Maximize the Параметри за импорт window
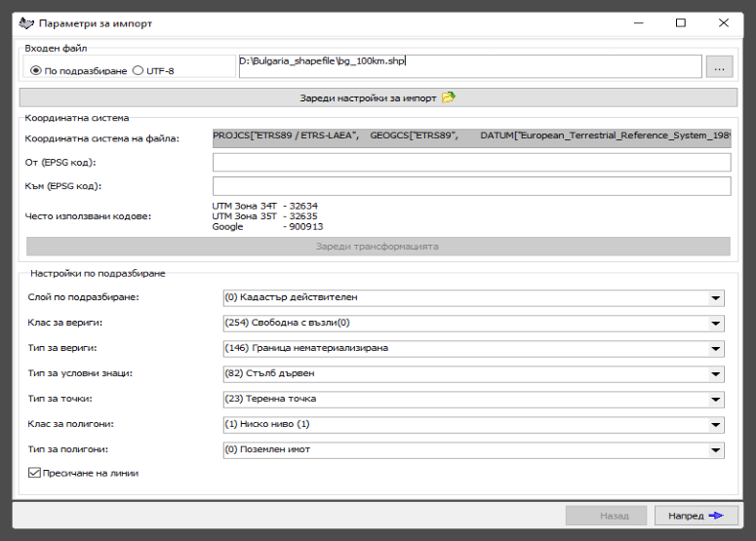Viewport: 756px width, 541px height. tap(681, 22)
